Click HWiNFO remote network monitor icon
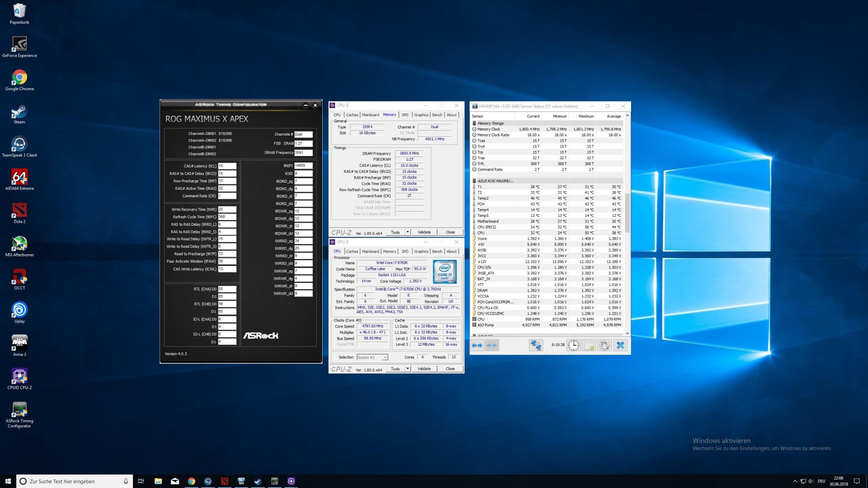Screen dimensions: 868x488 point(536,345)
